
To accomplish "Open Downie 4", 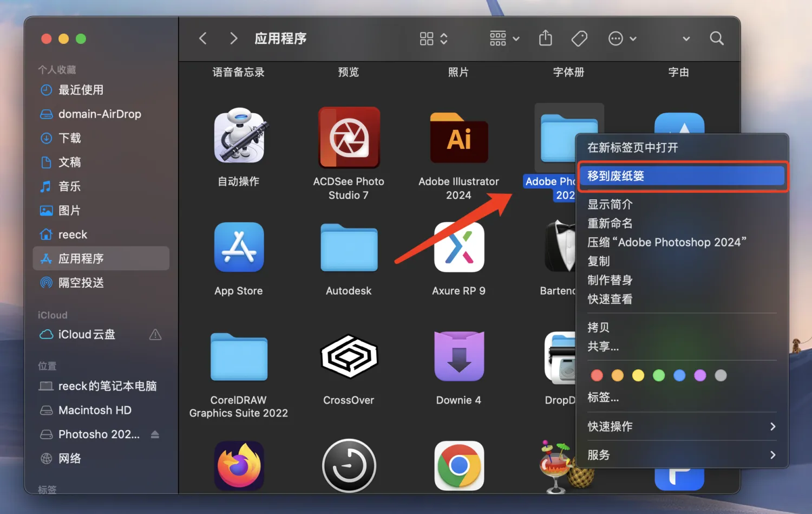I will [459, 356].
